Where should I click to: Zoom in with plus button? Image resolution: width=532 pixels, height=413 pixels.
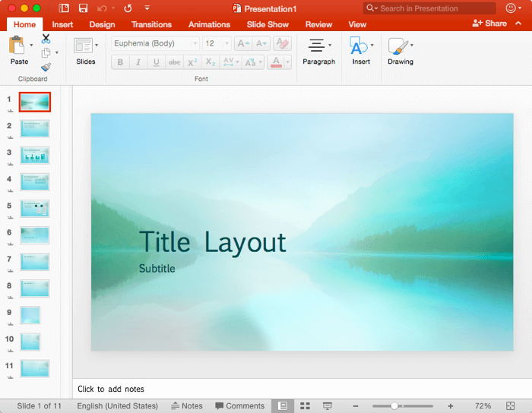point(451,406)
